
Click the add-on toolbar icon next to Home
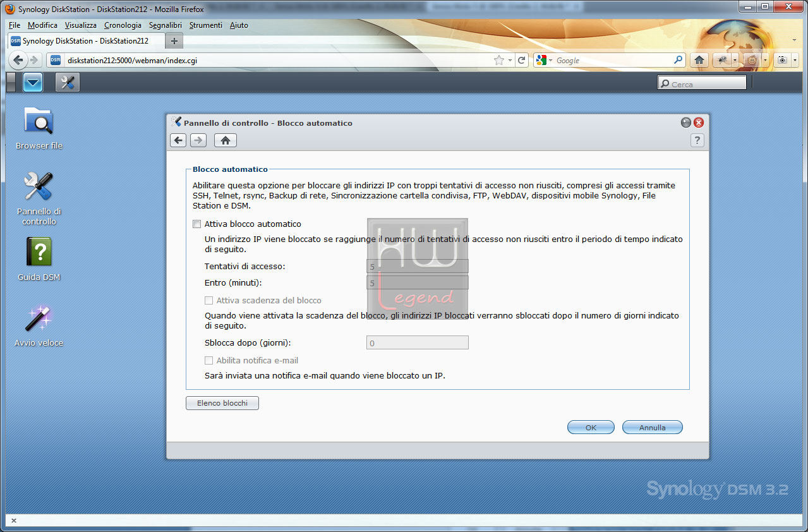[721, 60]
